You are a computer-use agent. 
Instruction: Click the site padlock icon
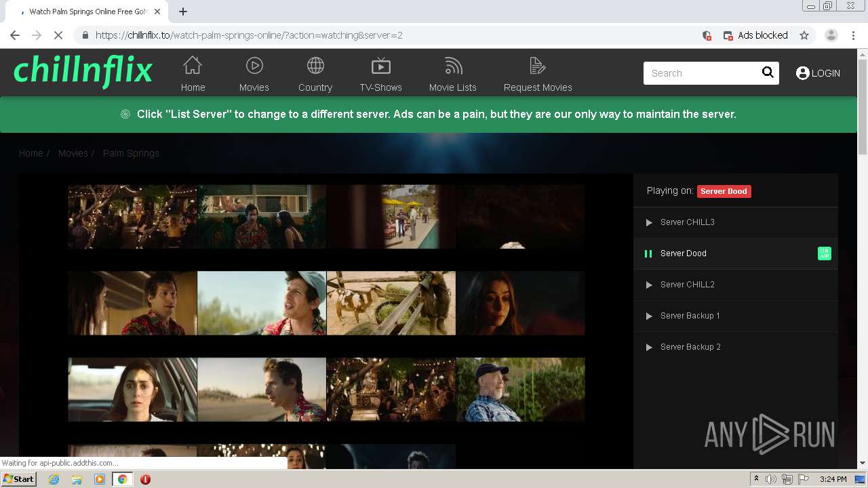click(x=85, y=35)
